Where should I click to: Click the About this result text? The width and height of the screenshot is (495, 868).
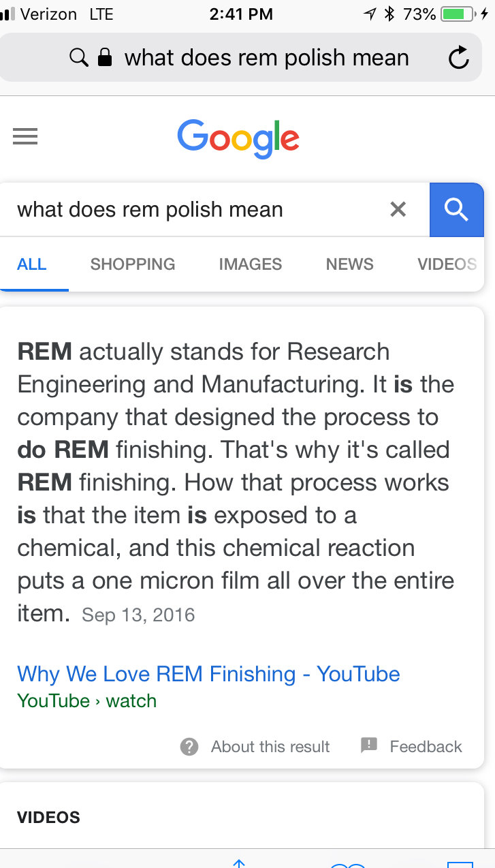tap(270, 747)
